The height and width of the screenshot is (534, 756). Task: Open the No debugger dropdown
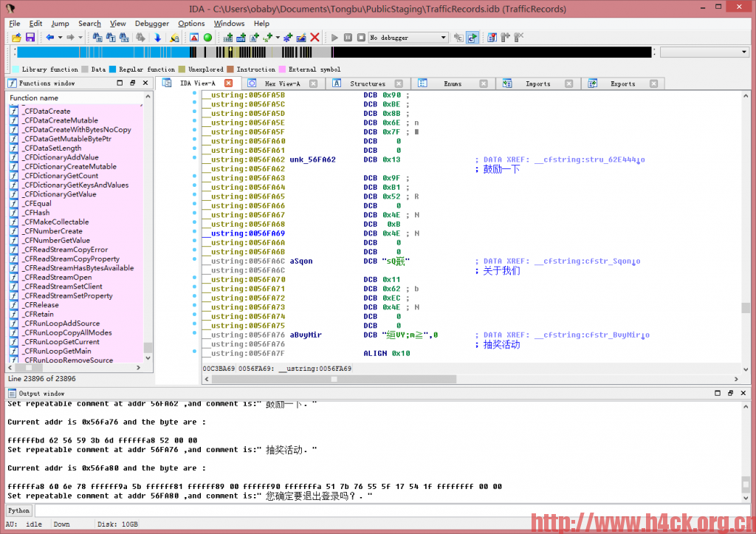408,38
